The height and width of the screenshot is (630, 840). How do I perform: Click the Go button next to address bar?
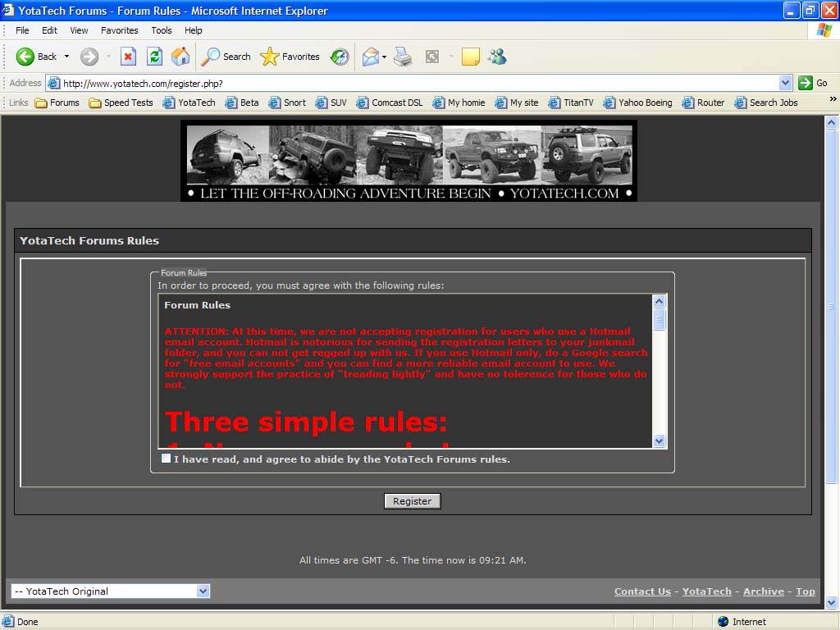813,83
